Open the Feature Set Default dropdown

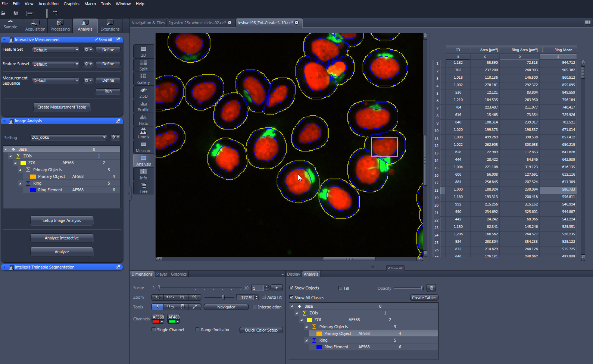tap(56, 50)
